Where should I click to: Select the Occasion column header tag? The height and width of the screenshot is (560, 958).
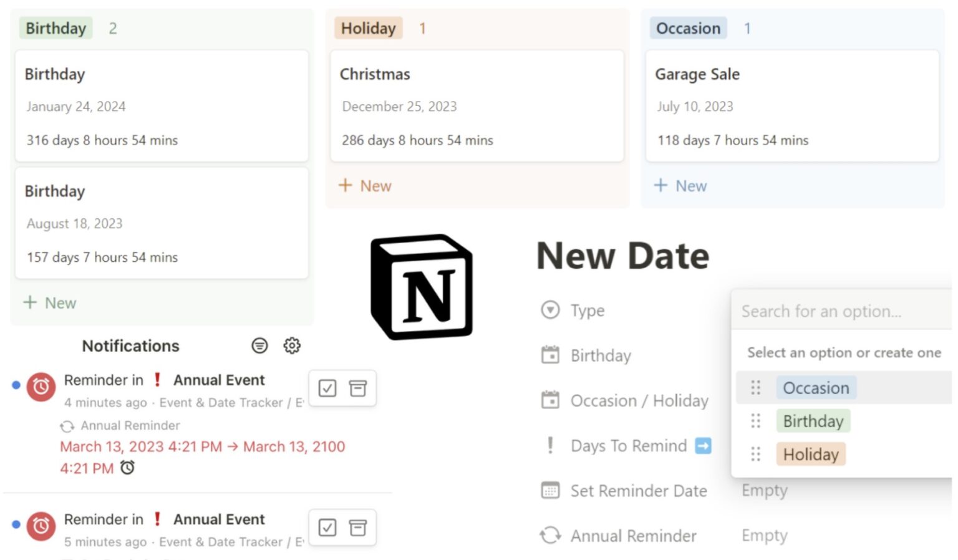tap(688, 29)
